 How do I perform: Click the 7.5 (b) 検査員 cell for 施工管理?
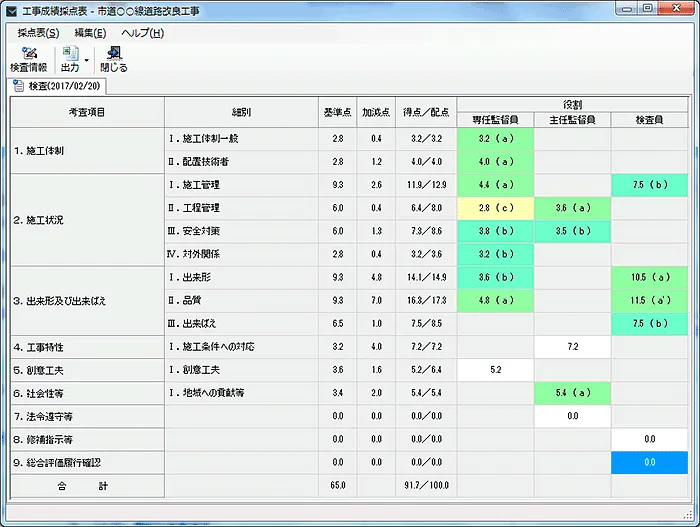pyautogui.click(x=649, y=185)
